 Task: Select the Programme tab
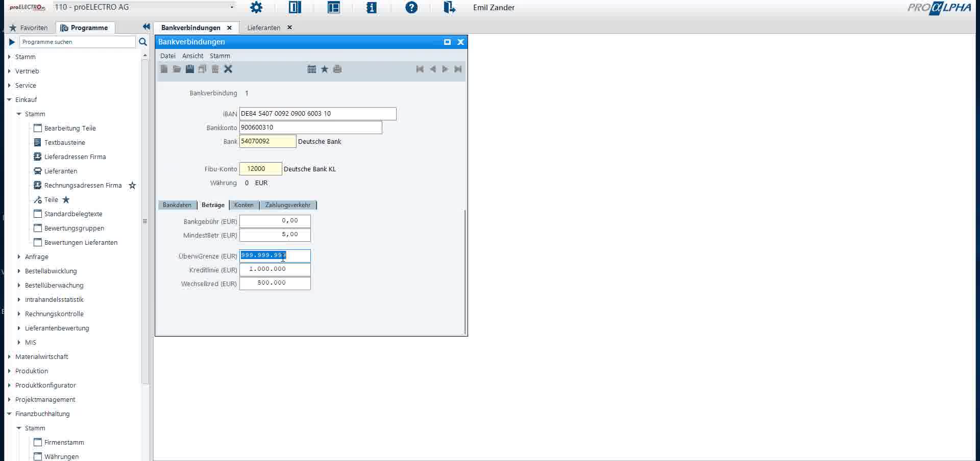[x=84, y=28]
